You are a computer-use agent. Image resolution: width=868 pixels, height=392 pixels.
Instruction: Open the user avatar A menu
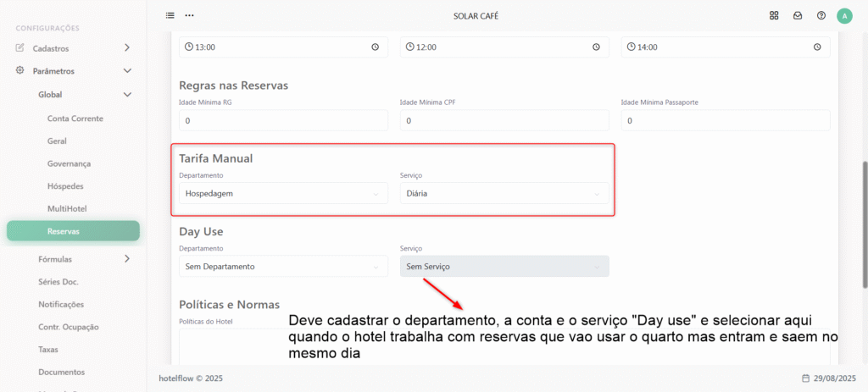pyautogui.click(x=845, y=16)
